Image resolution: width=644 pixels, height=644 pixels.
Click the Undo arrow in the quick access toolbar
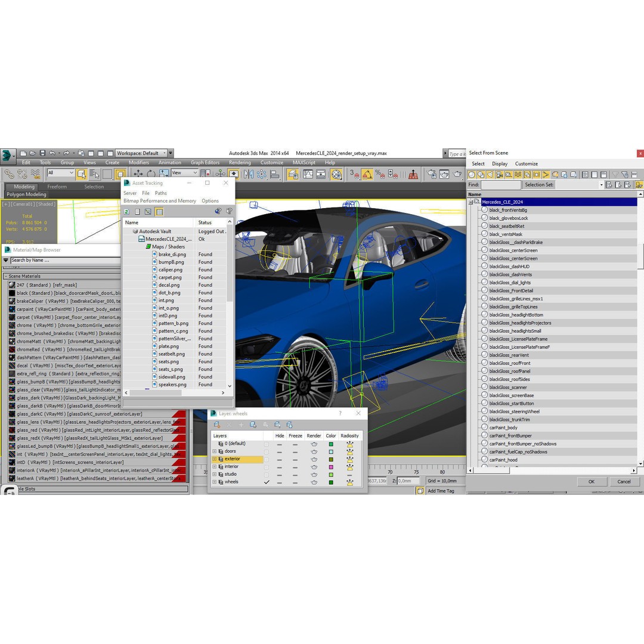coord(52,153)
